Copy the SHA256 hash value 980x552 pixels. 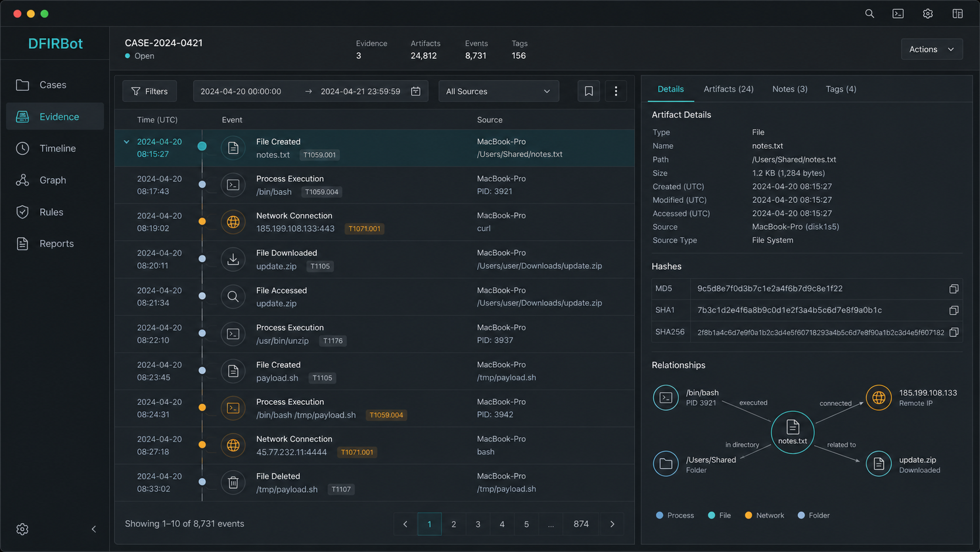pyautogui.click(x=954, y=333)
